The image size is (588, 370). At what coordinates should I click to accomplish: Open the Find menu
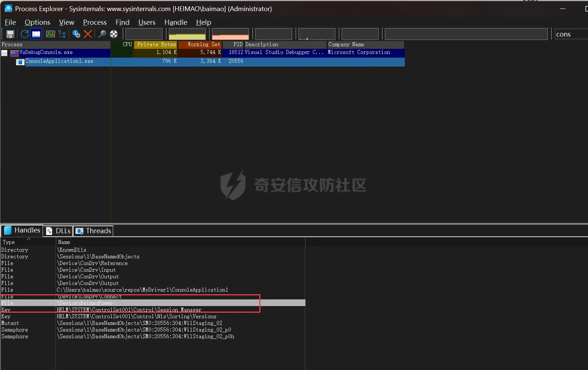123,22
